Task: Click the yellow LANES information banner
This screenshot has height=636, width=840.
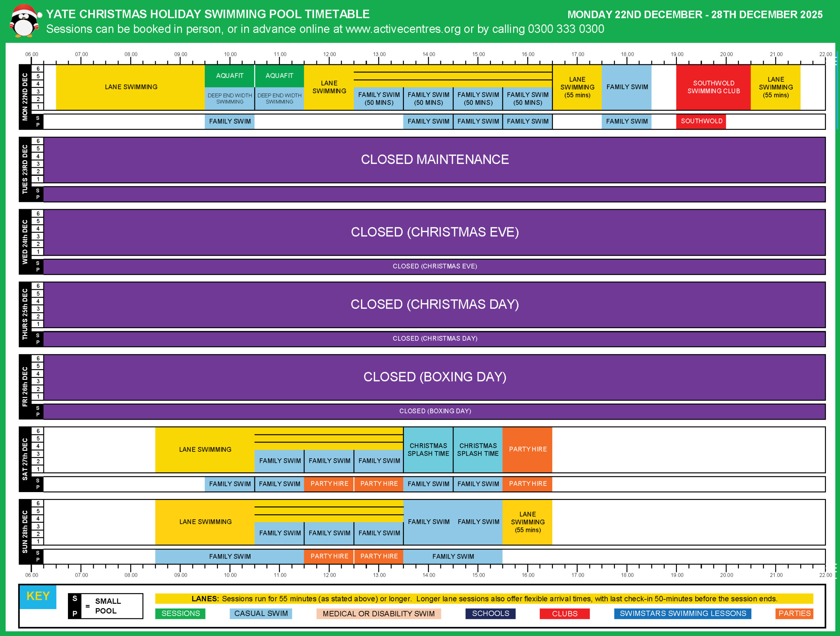Action: tap(484, 599)
